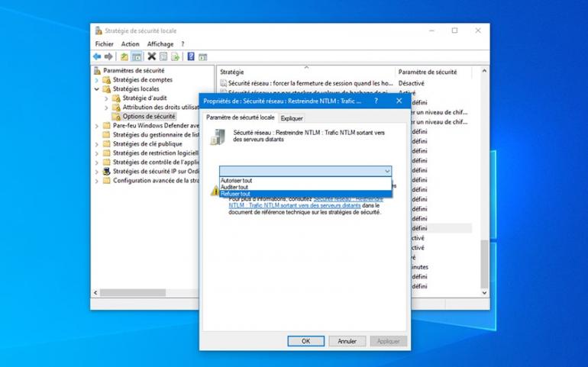Click the Forward arrow toolbar icon
This screenshot has width=588, height=367.
(108, 56)
